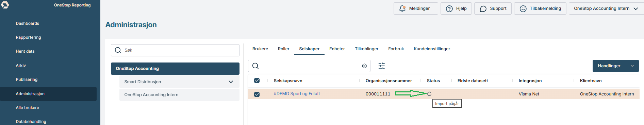
Task: Go to Dashboards in sidebar
Action: tap(27, 23)
